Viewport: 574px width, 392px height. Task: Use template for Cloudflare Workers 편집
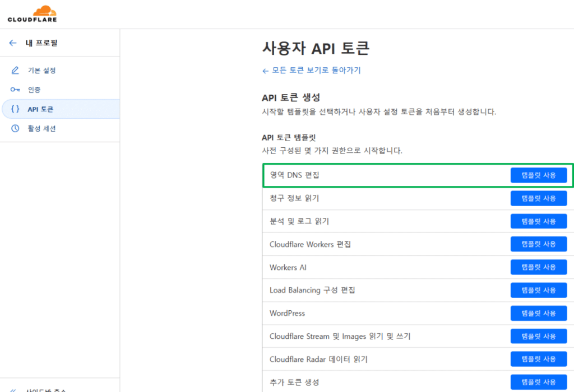click(x=539, y=244)
